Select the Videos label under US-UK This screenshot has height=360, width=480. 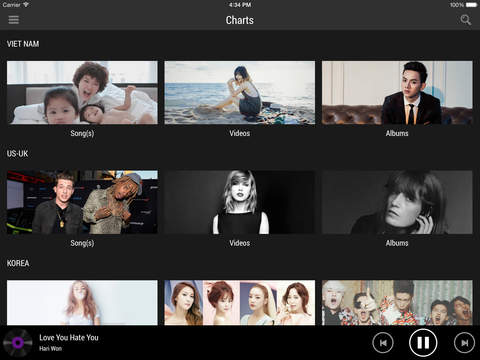[240, 243]
